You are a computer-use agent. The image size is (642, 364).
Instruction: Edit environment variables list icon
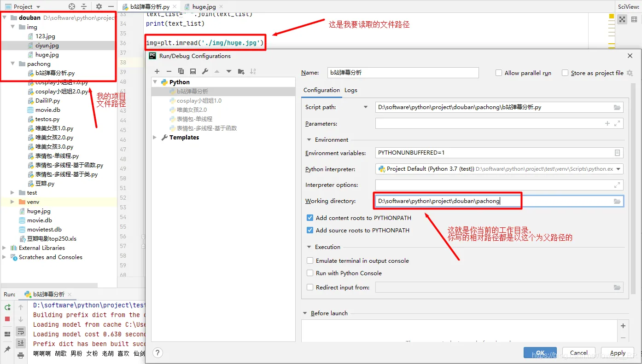tap(617, 153)
